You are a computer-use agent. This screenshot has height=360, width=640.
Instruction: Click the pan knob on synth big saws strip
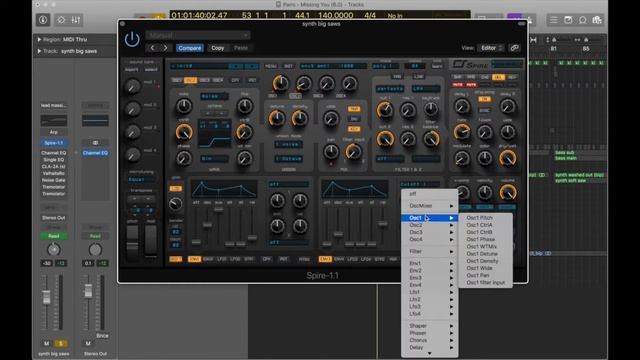[x=53, y=249]
